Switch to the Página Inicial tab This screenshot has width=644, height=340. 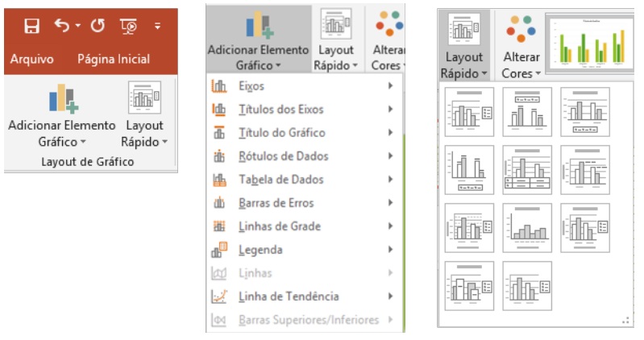(114, 59)
